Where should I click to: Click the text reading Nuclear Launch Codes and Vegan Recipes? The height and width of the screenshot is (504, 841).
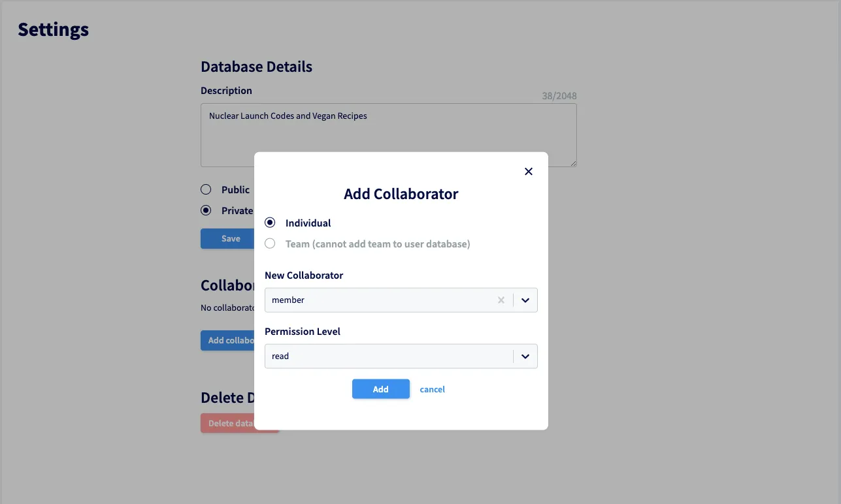point(288,116)
